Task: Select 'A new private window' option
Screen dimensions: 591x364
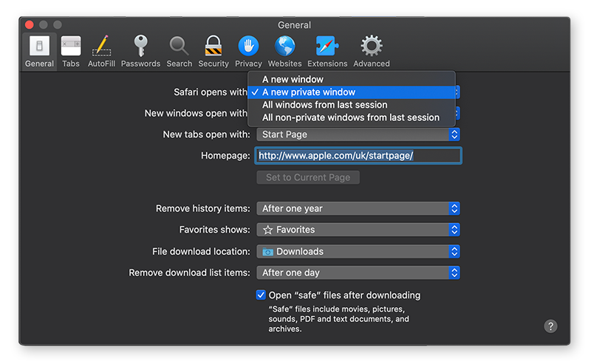Action: (352, 92)
